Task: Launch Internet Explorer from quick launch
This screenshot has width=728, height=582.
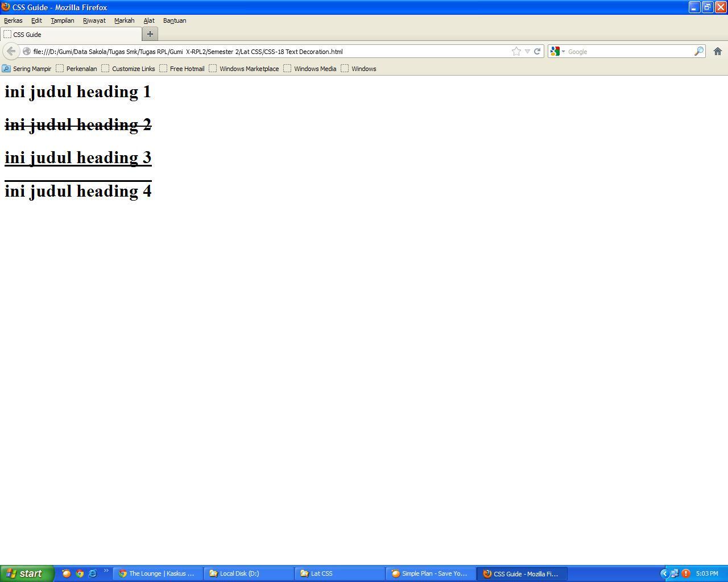Action: click(93, 573)
